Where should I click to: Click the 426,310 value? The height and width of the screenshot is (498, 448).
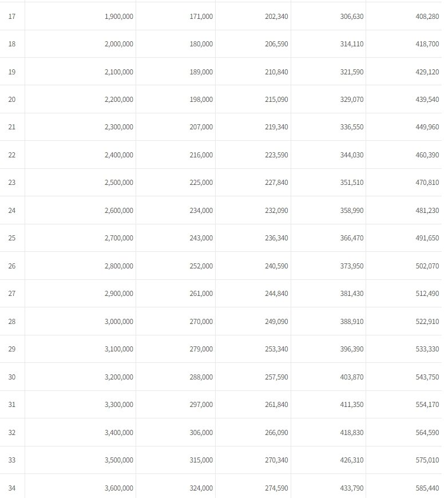coord(351,460)
